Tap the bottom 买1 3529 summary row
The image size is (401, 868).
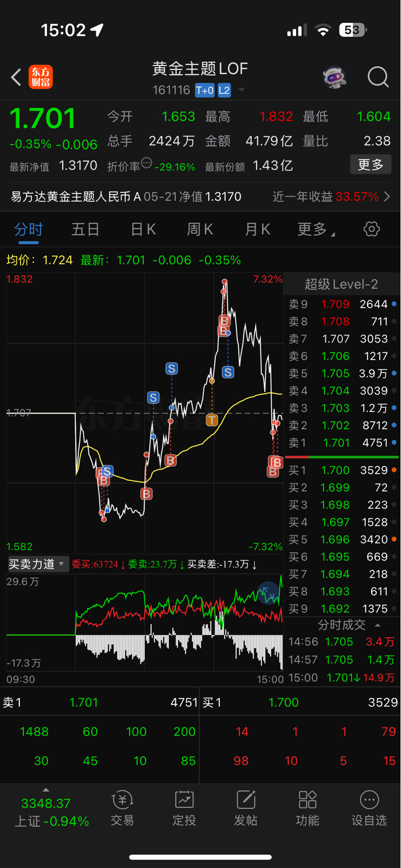pyautogui.click(x=300, y=702)
